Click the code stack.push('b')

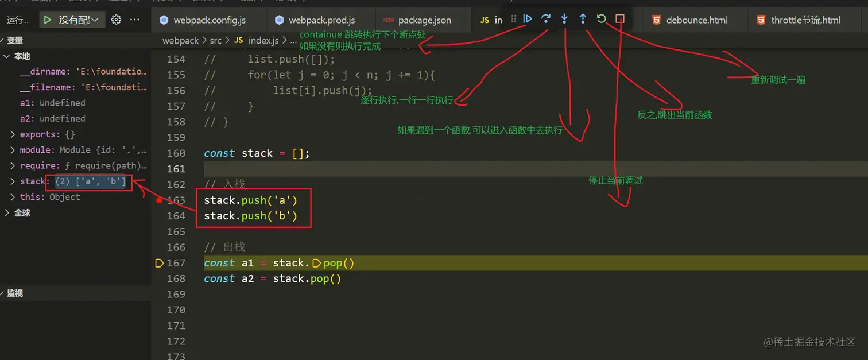tap(251, 216)
